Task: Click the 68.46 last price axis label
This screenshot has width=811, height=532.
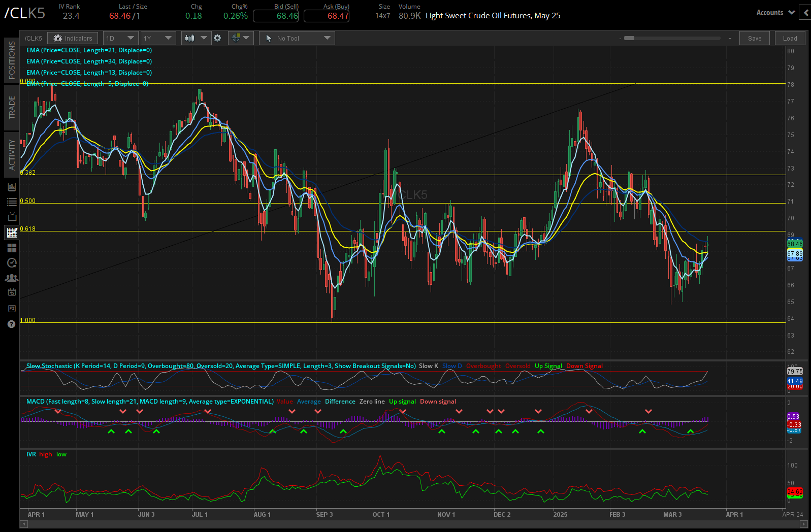Action: click(x=795, y=244)
